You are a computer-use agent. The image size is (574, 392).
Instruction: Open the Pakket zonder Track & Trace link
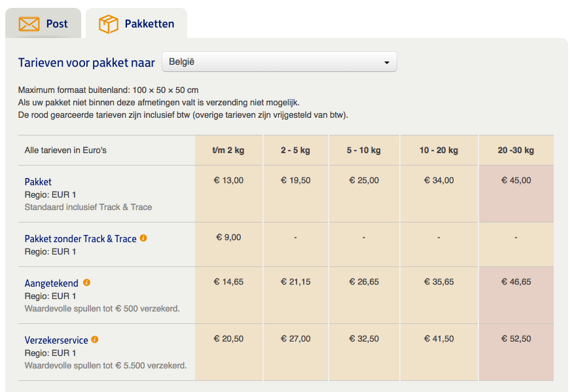point(81,239)
